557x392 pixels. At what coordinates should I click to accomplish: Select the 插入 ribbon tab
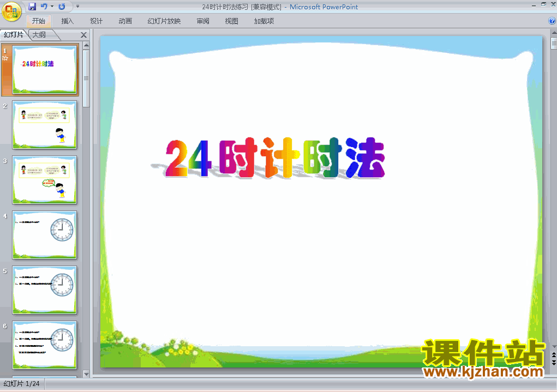click(67, 21)
